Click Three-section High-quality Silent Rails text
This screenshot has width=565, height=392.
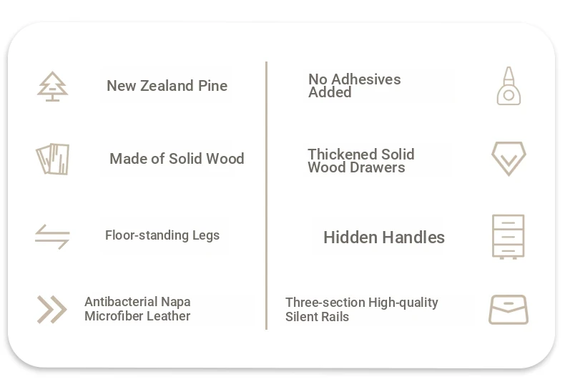[362, 310]
